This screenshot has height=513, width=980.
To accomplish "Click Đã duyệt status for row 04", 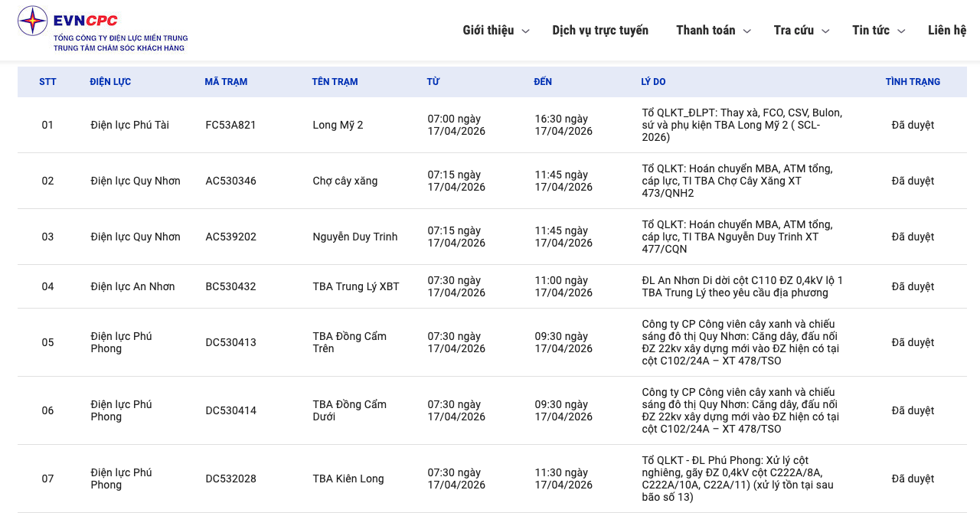I will (913, 286).
